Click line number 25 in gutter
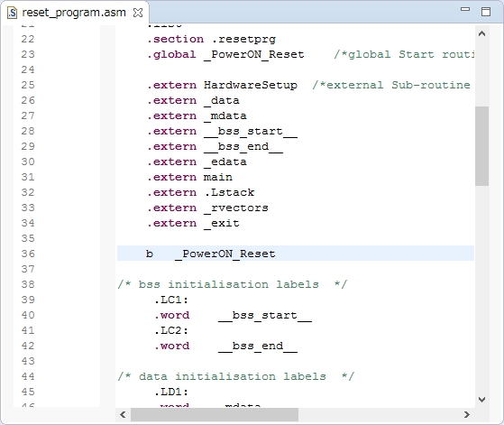The image size is (504, 425). (28, 85)
